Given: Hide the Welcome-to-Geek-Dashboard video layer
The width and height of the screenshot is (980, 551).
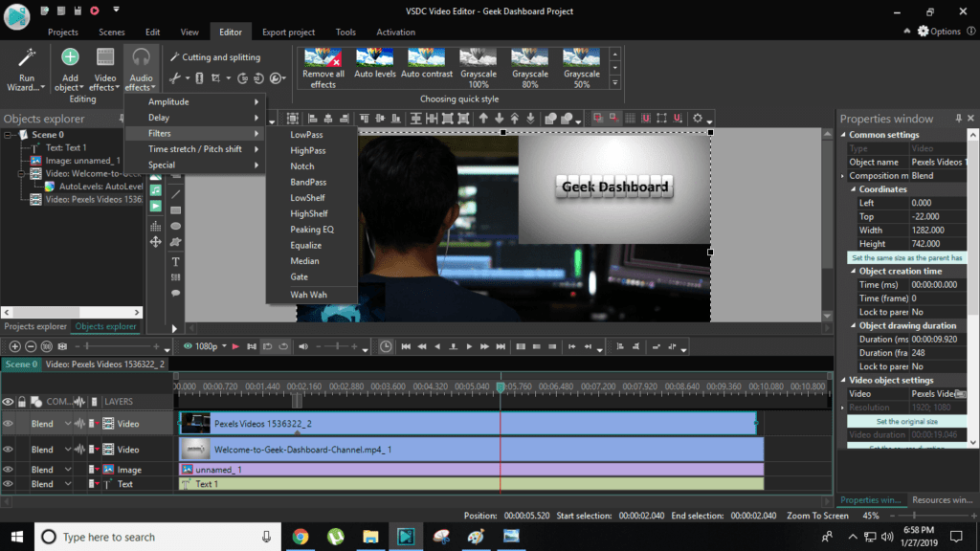Looking at the screenshot, I should (x=8, y=450).
